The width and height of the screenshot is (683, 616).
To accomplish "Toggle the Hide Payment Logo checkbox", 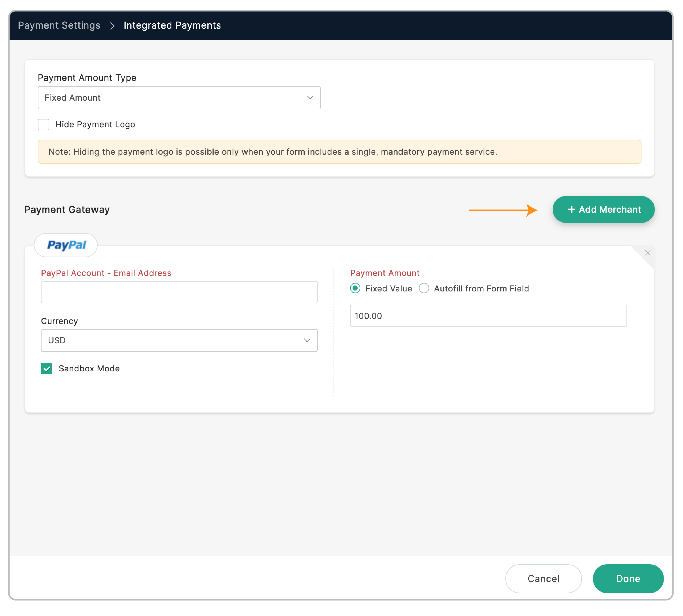I will pyautogui.click(x=44, y=125).
